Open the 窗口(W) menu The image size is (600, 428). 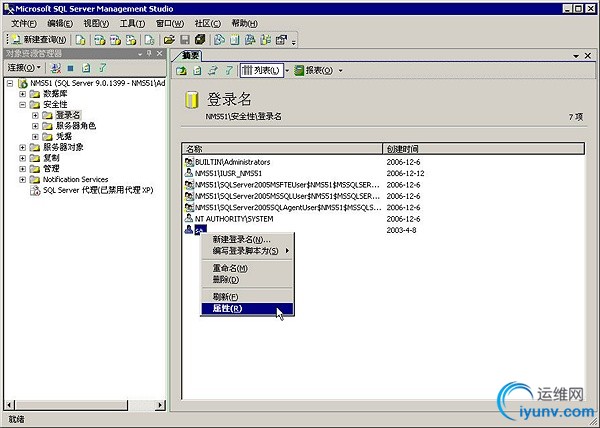[170, 23]
